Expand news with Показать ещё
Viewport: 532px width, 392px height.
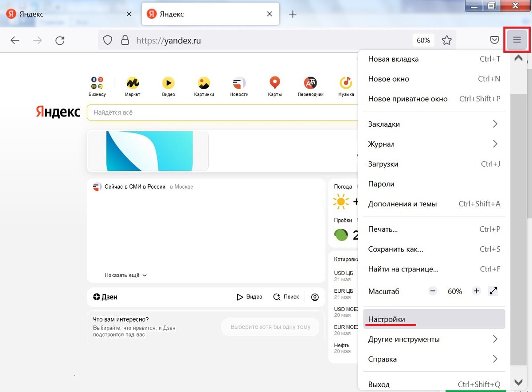[125, 275]
